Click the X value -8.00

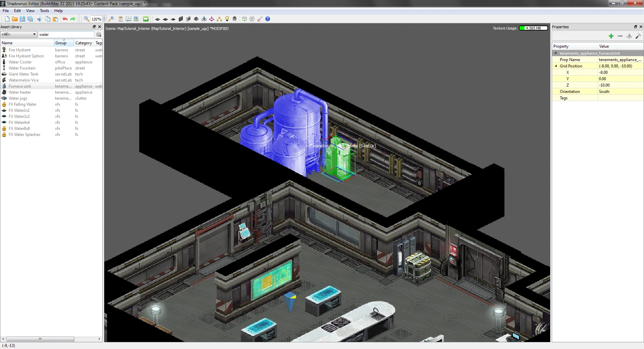point(621,72)
